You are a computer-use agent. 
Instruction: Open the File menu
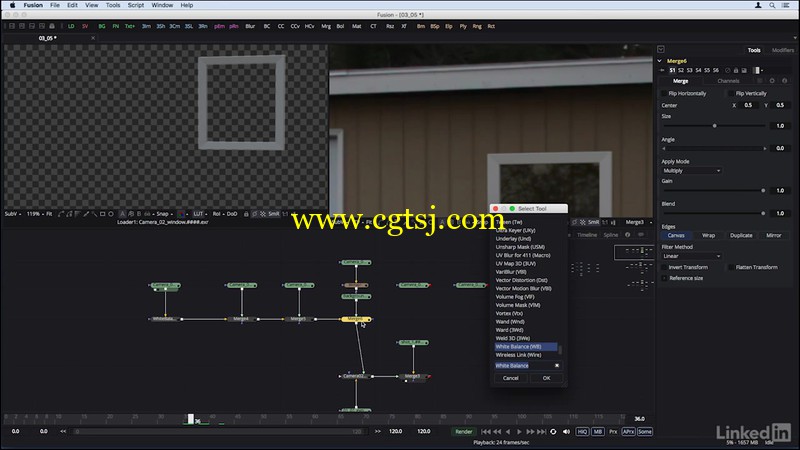click(x=55, y=5)
